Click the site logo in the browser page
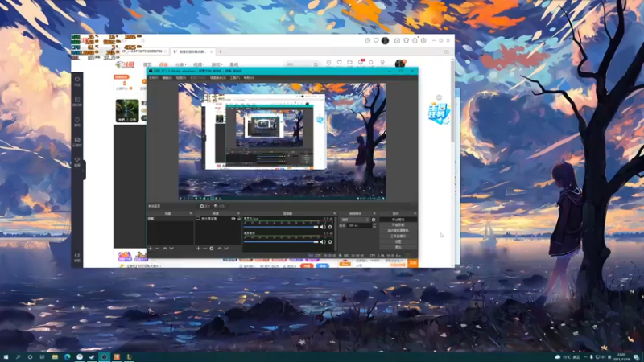Viewport: 644px width, 362px height. 125,65
